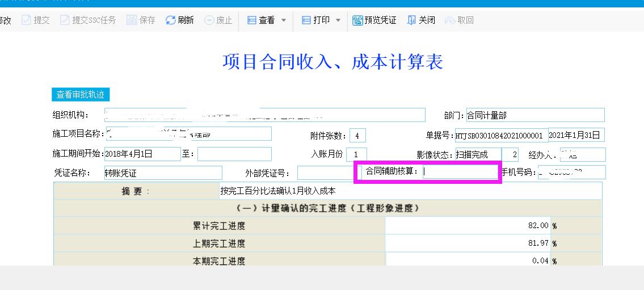This screenshot has height=290, width=644.
Task: Click the 废止 abolish icon
Action: tap(209, 20)
